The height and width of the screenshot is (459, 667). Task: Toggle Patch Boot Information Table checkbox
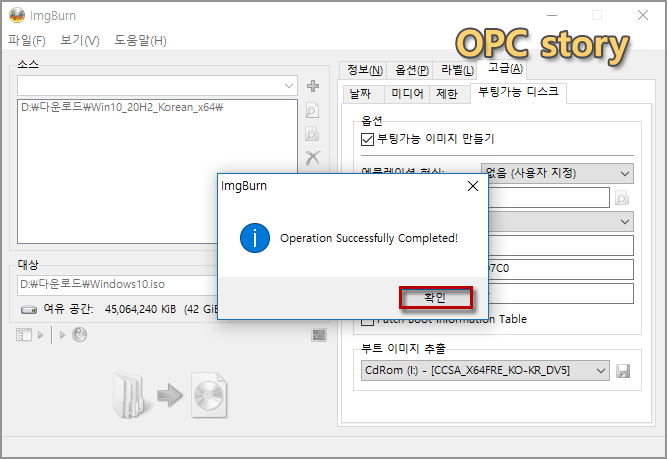click(x=367, y=320)
